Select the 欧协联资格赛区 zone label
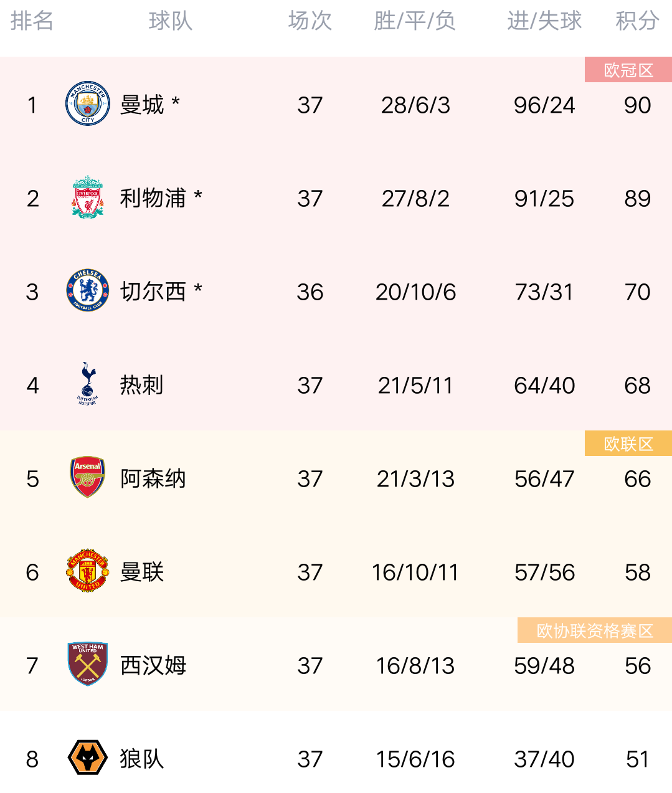Image resolution: width=672 pixels, height=793 pixels. coord(595,631)
